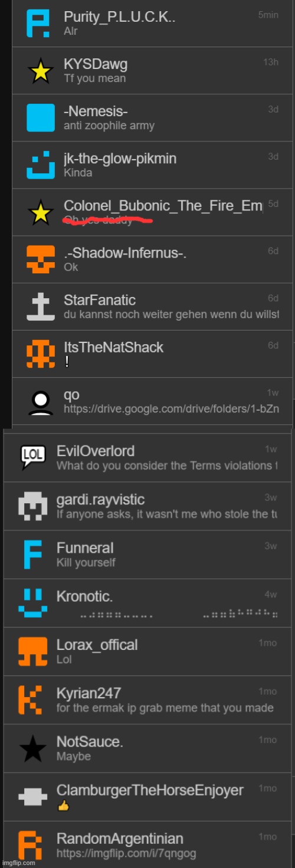This screenshot has height=868, width=295.
Task: Open the Colonel_Bubonic_The_Fire_Em conversation
Action: click(x=152, y=213)
